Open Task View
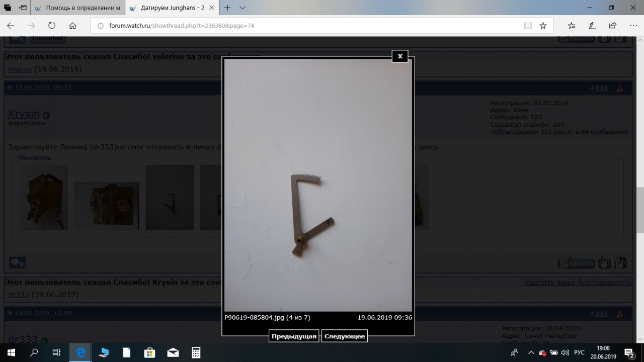 pyautogui.click(x=57, y=352)
